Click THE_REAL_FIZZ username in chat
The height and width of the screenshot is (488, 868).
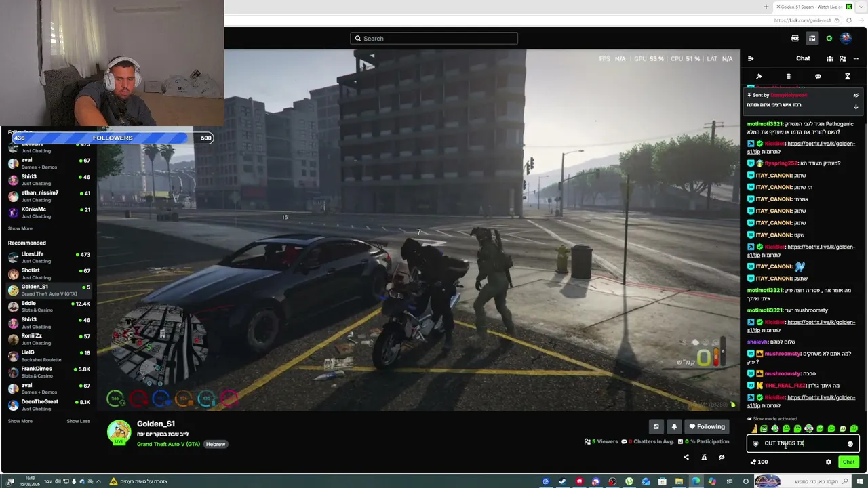pos(785,386)
